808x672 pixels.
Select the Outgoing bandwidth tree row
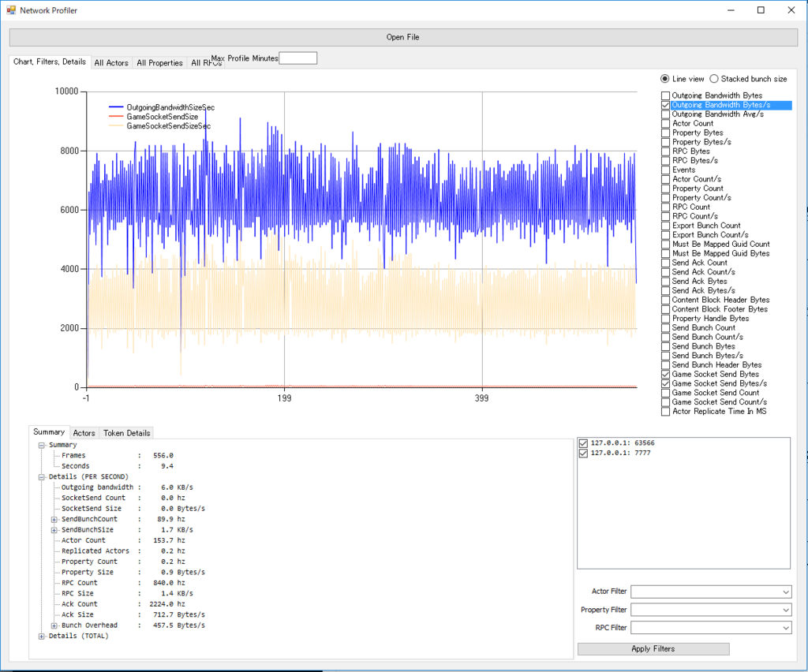[127, 487]
